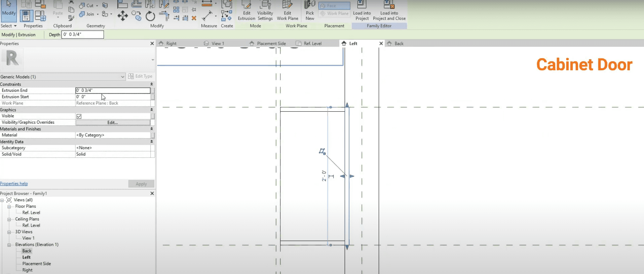644x274 pixels.
Task: Click the Measure tool icon
Action: (207, 16)
